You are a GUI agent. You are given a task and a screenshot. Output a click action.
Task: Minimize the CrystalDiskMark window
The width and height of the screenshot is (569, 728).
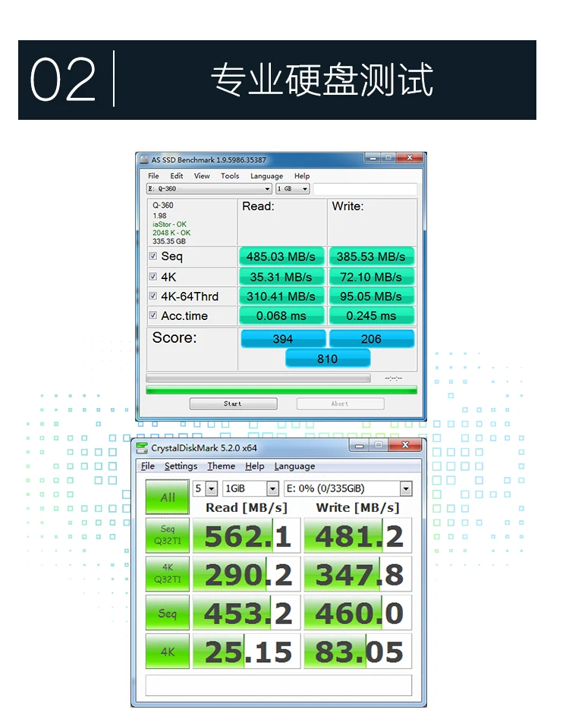(x=359, y=445)
